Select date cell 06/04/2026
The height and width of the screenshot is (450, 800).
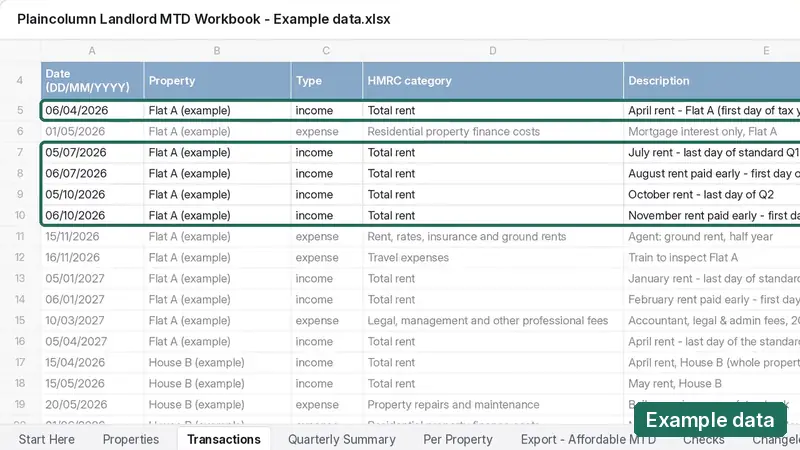[92, 110]
